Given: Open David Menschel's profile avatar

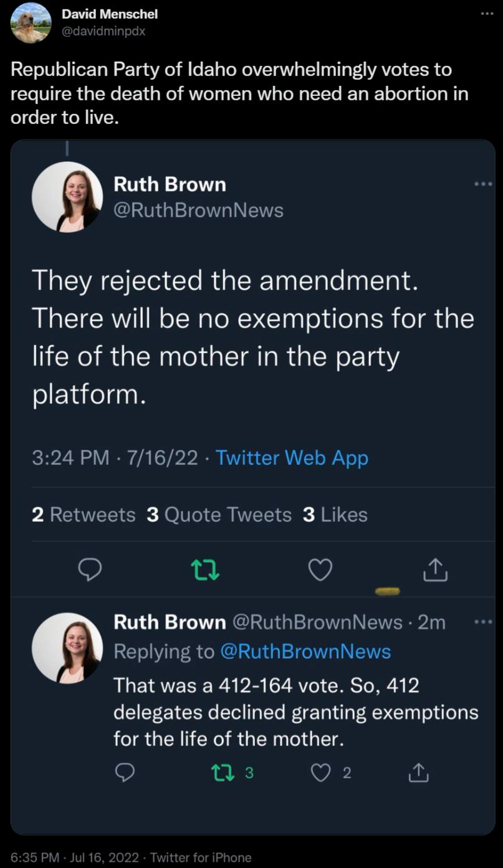Looking at the screenshot, I should (x=30, y=23).
